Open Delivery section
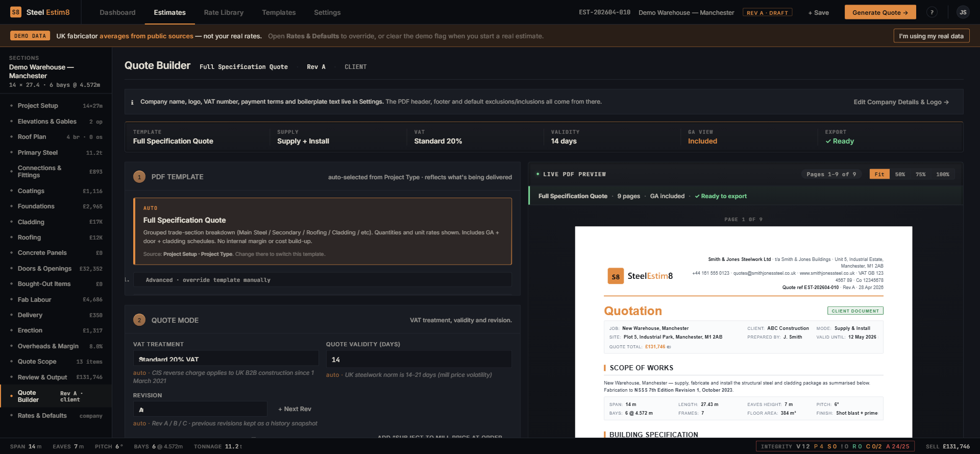The height and width of the screenshot is (454, 980). [x=56, y=315]
